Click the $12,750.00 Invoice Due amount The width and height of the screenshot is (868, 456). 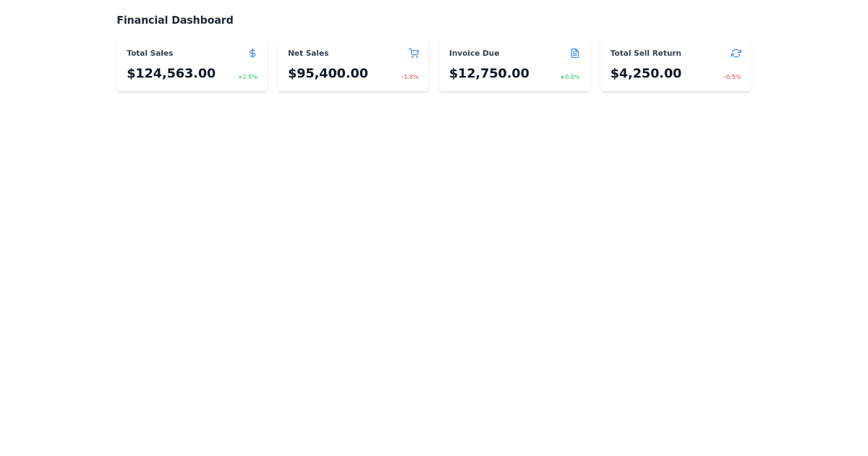tap(490, 73)
